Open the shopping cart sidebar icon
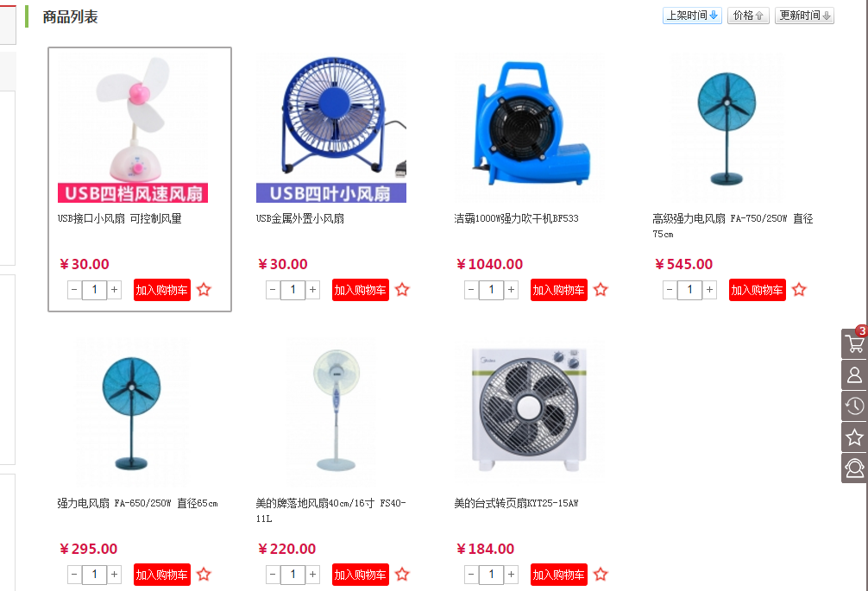Screen dimensions: 868x591 854,343
